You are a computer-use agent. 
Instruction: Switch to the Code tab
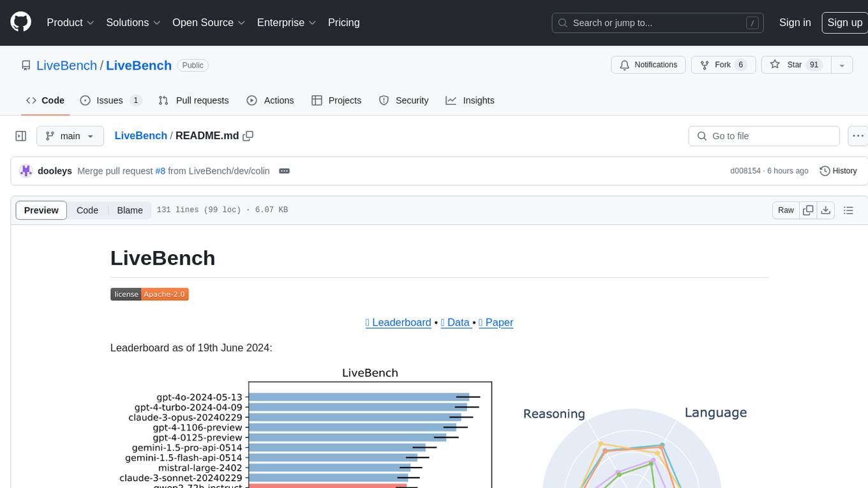(45, 100)
